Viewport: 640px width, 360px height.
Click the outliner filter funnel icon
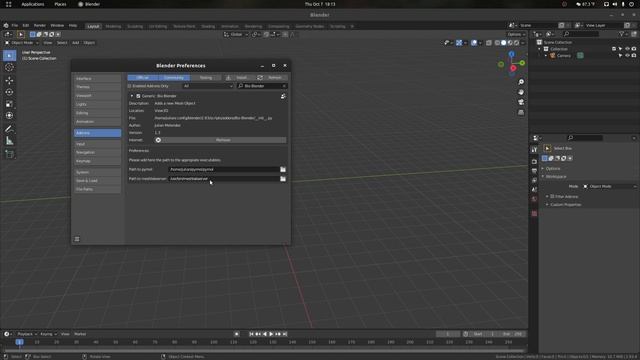[622, 34]
